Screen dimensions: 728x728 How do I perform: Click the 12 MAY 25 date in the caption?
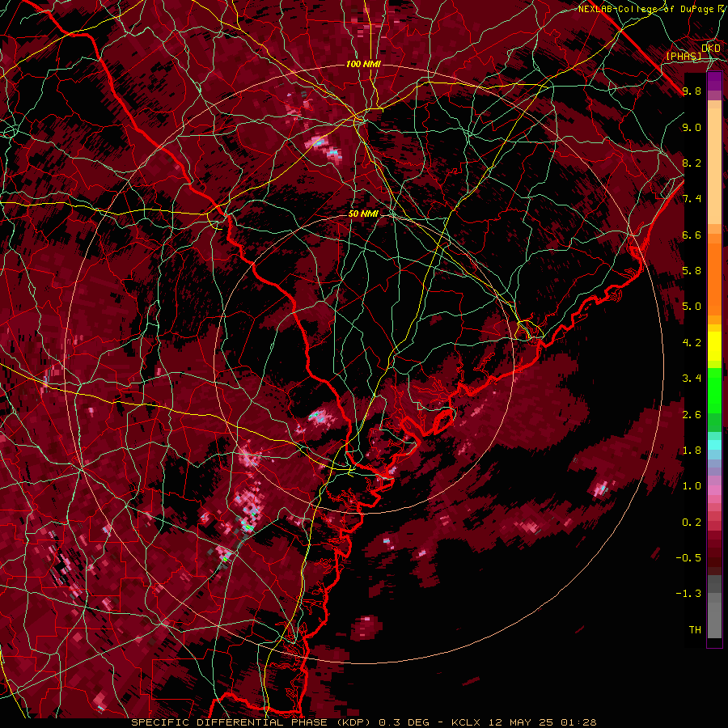pos(520,722)
